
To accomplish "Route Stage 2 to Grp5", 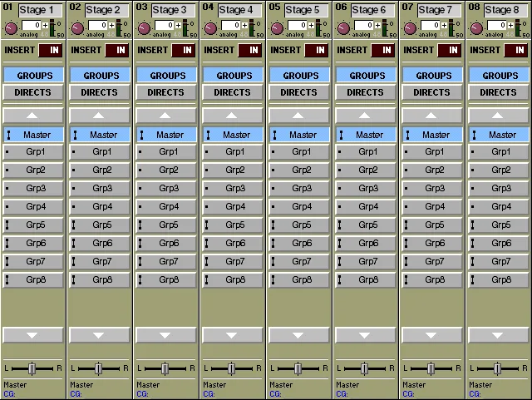I will [x=100, y=225].
